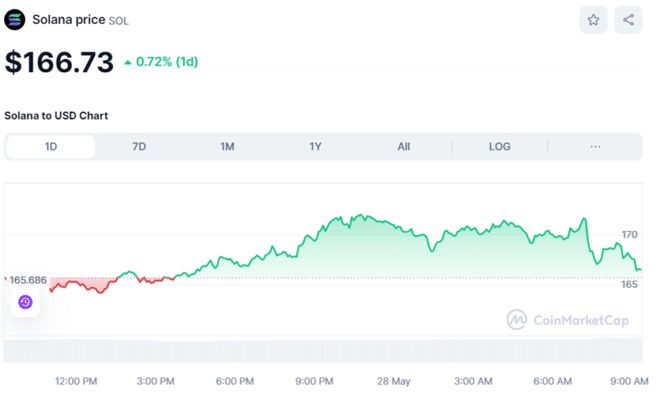Click the CoinMarketCap watermark logo
Viewport: 660px width, 398px height.
tap(567, 320)
